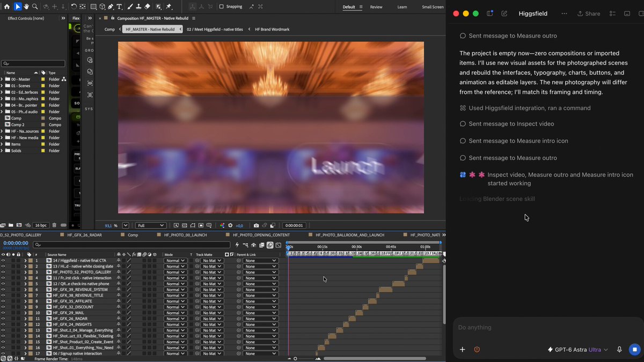This screenshot has height=362, width=644.
Task: Open the HF_PHOTO_00_LAUNCH timeline tab
Action: 185,235
